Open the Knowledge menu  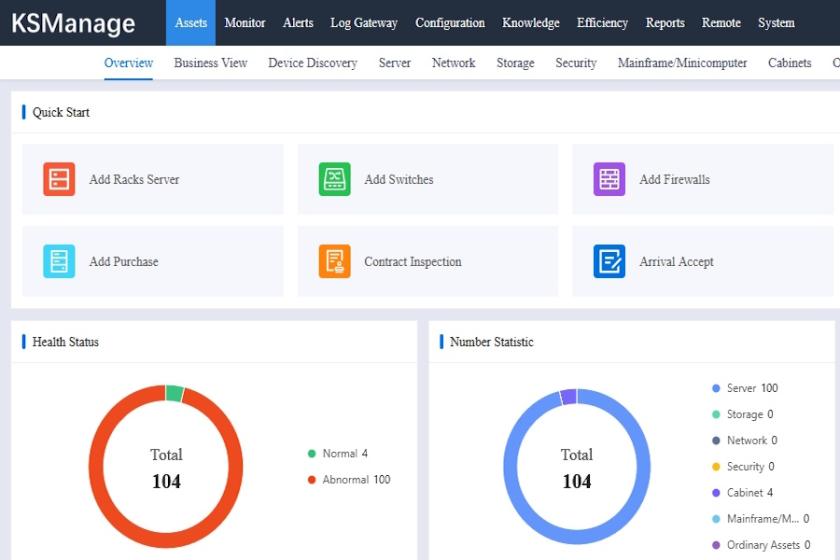(531, 23)
